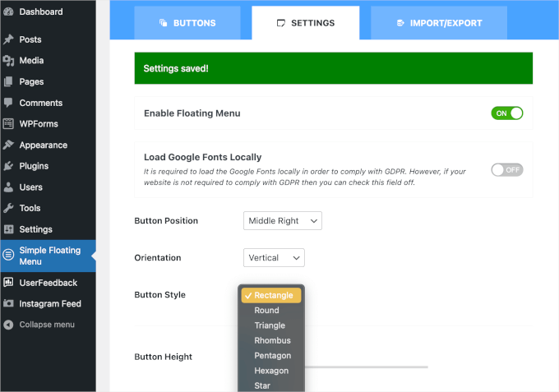Click the Button Height label
559x392 pixels.
click(x=164, y=357)
